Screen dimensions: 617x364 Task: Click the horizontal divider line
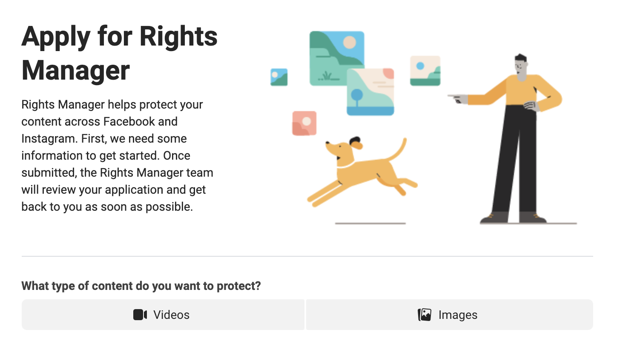coord(307,256)
